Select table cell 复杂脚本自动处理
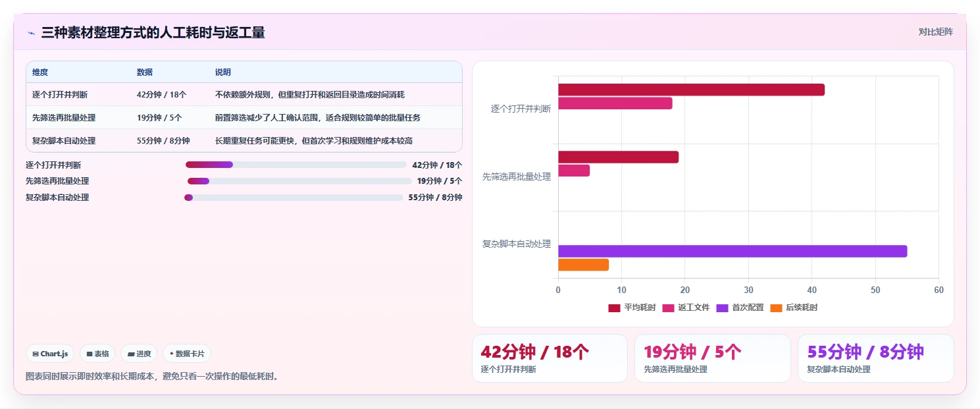The image size is (980, 409). pos(64,141)
